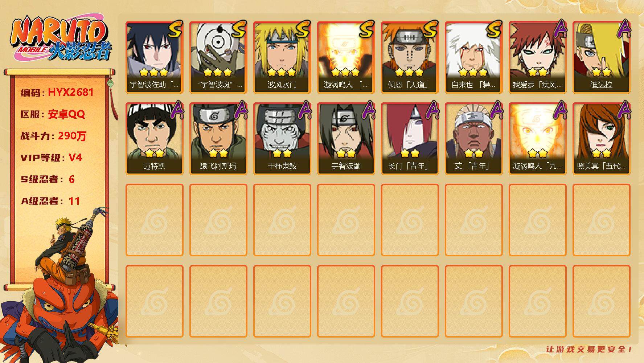The width and height of the screenshot is (644, 363).
Task: Click the S rank badge on 波风水门
Action: pyautogui.click(x=303, y=29)
